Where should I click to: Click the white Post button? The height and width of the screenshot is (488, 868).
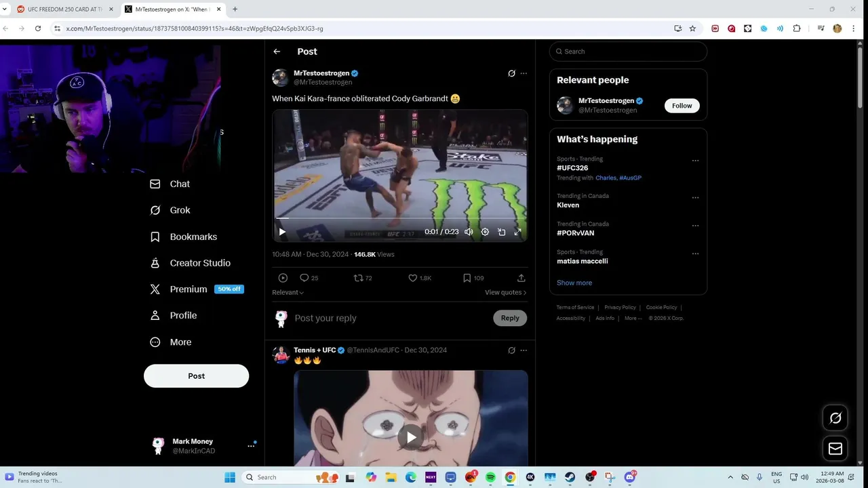tap(196, 376)
